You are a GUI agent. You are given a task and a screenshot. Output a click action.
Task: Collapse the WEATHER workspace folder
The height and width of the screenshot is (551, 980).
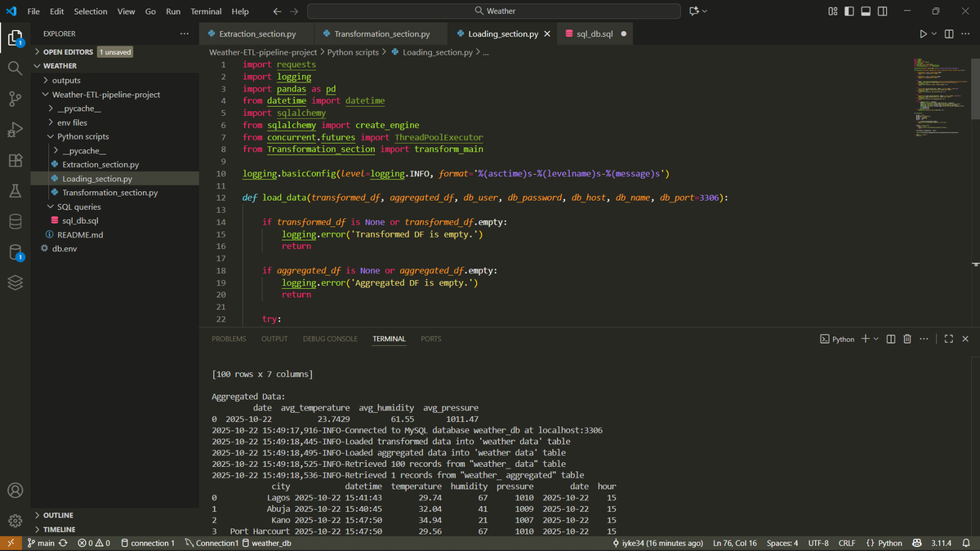tap(114, 65)
